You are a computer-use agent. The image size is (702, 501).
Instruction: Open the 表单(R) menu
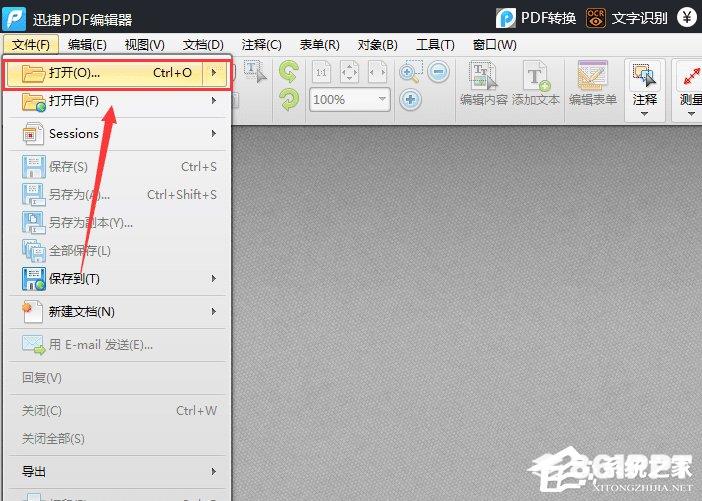[x=320, y=44]
